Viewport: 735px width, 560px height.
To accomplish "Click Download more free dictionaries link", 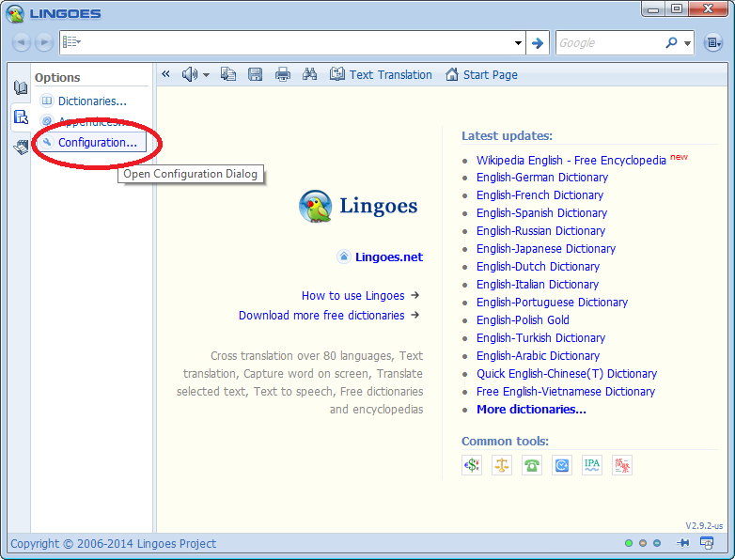I will tap(321, 316).
